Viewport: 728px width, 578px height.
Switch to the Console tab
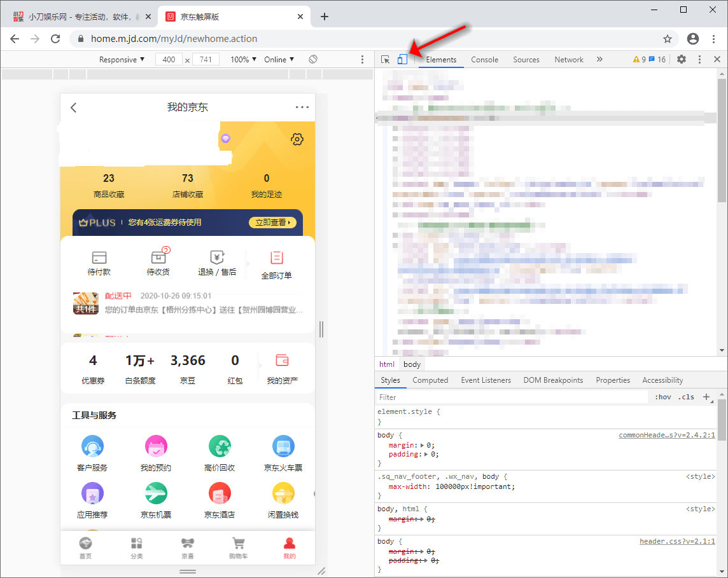tap(484, 59)
